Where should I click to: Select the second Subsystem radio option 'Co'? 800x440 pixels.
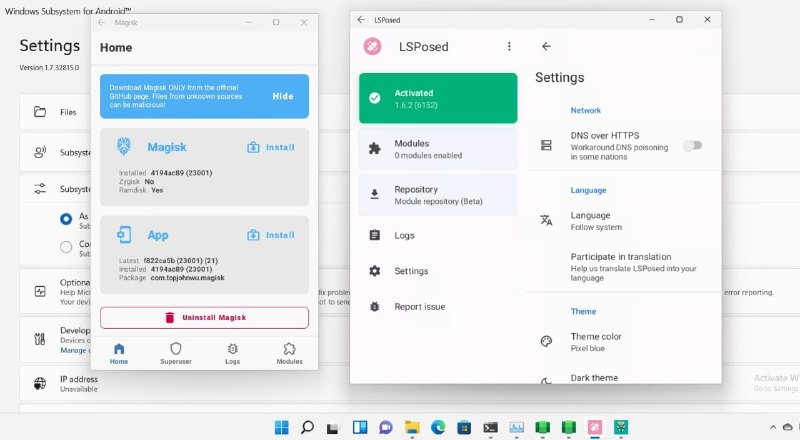tap(66, 247)
